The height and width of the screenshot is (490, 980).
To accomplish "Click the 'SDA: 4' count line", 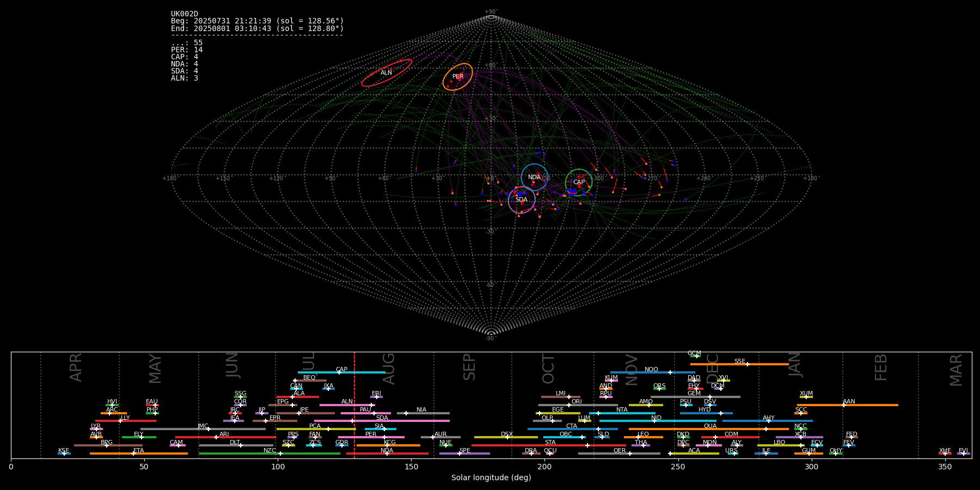I will (x=185, y=71).
